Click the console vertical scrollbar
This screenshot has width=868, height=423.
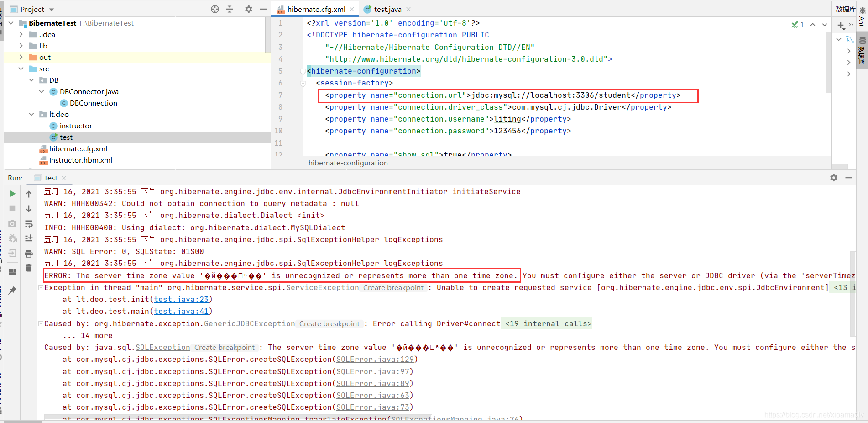point(852,293)
